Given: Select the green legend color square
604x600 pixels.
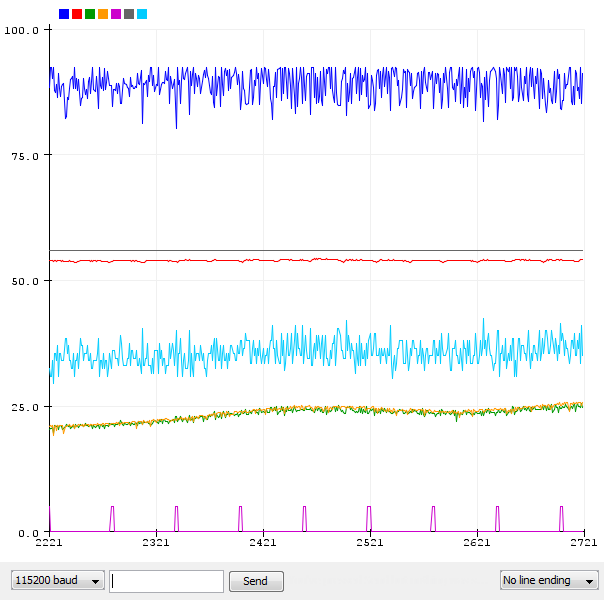Looking at the screenshot, I should pyautogui.click(x=90, y=14).
